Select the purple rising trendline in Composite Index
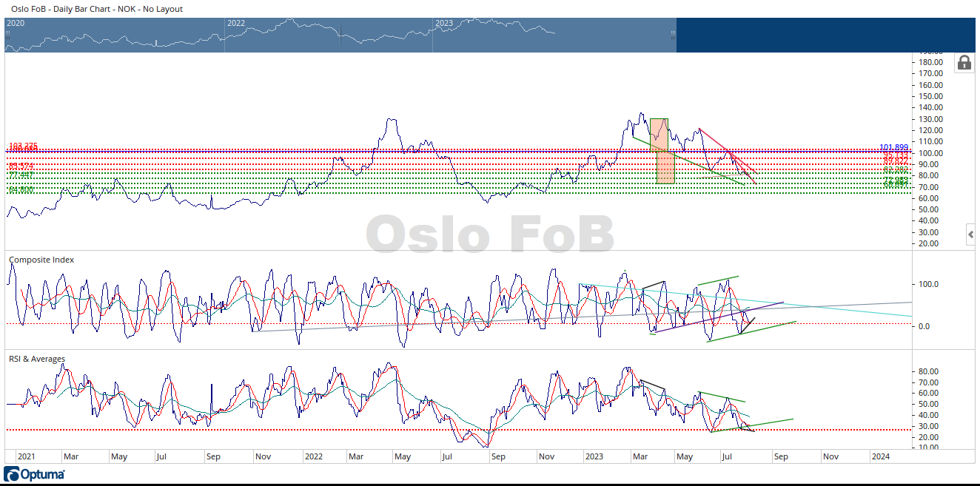 [x=718, y=317]
